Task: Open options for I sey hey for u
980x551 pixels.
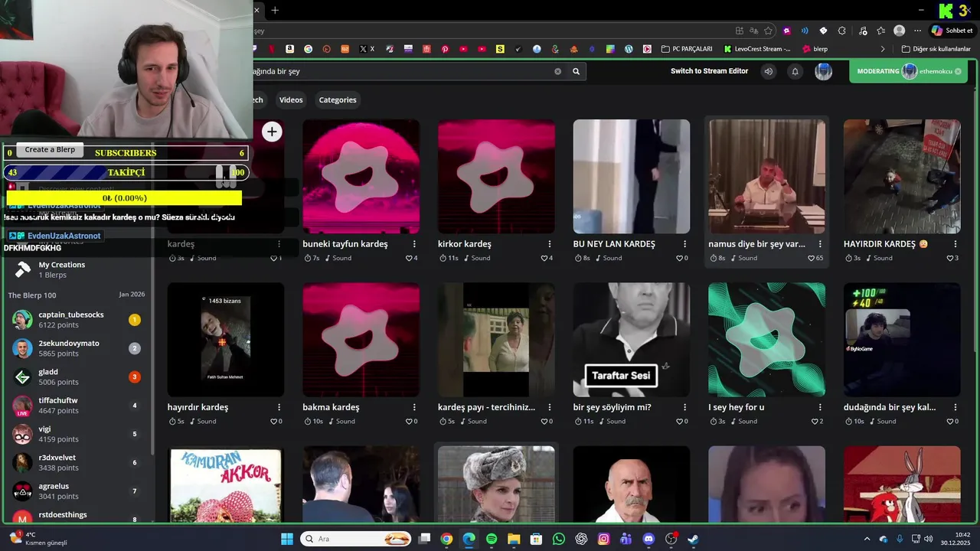Action: (x=820, y=407)
